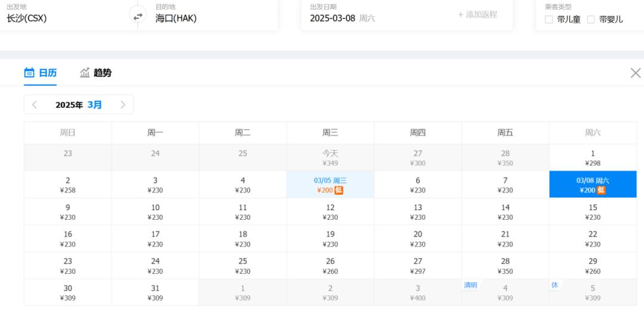Open departure date field 2025-03-08

click(x=342, y=18)
